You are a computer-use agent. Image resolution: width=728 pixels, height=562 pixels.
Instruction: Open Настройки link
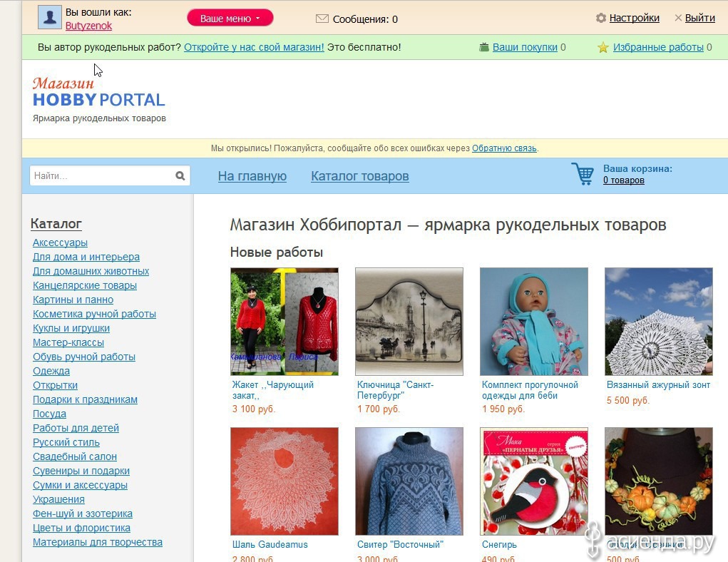634,18
